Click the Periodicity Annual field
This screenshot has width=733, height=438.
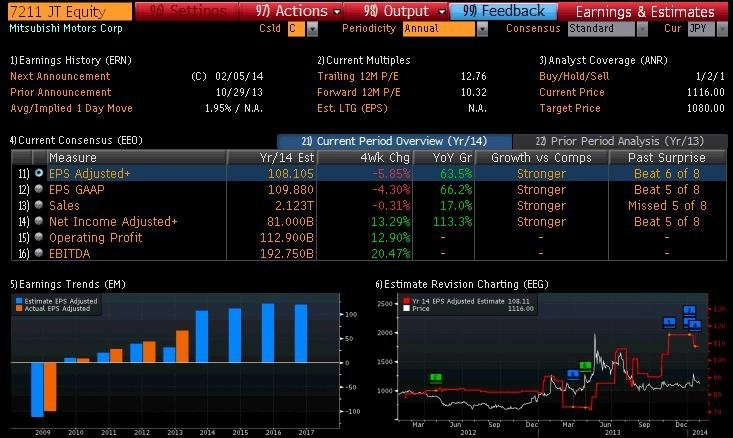(438, 29)
